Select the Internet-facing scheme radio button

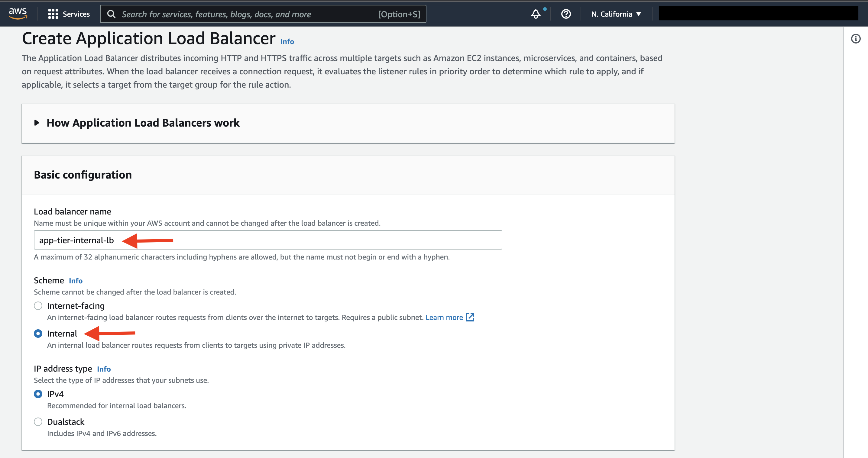point(38,306)
